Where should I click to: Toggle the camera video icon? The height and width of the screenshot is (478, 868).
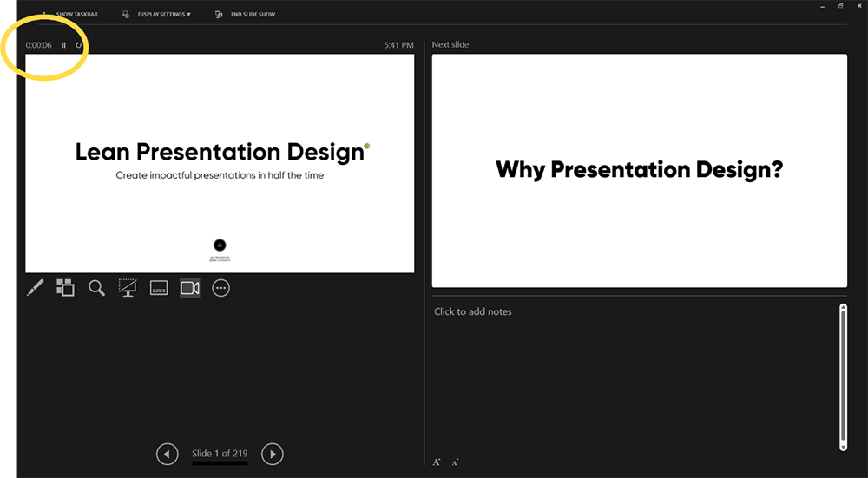pyautogui.click(x=190, y=288)
